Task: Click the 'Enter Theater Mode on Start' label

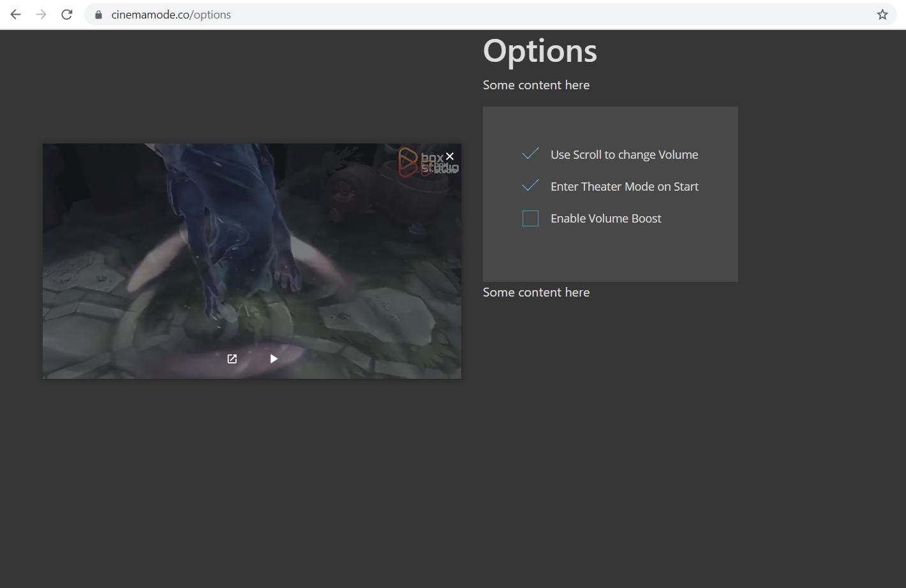Action: click(x=624, y=187)
